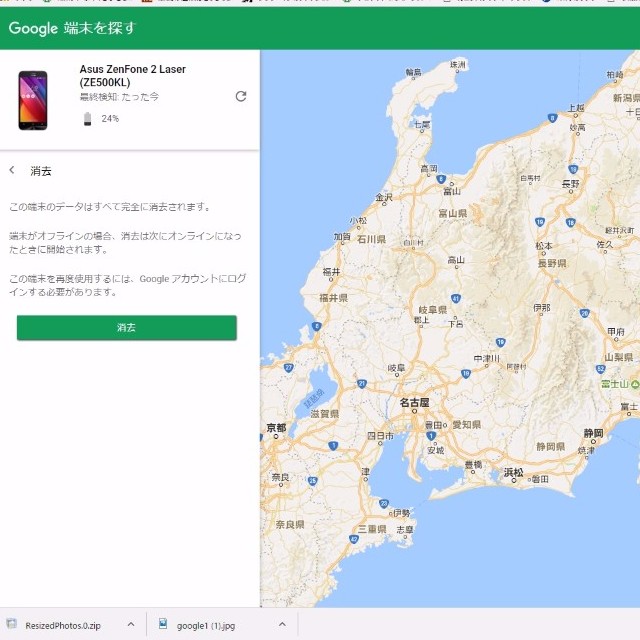Click 浜松 city label on map

(x=513, y=472)
